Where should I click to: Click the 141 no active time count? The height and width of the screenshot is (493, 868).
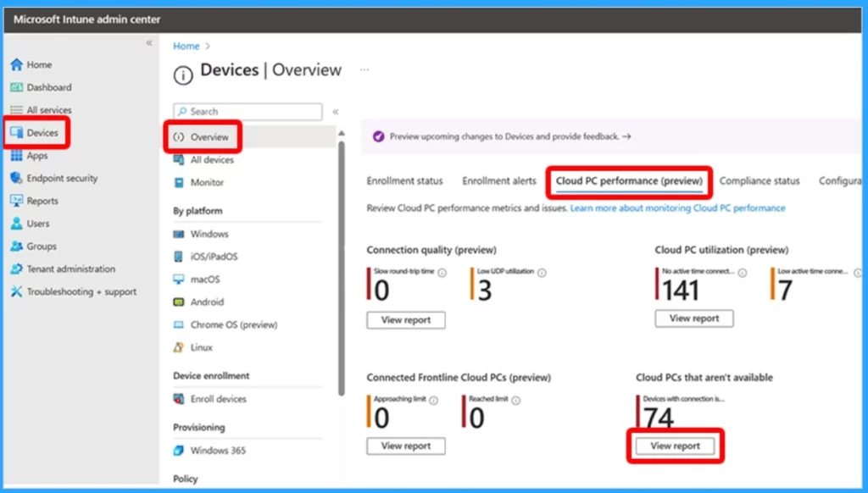(x=681, y=291)
